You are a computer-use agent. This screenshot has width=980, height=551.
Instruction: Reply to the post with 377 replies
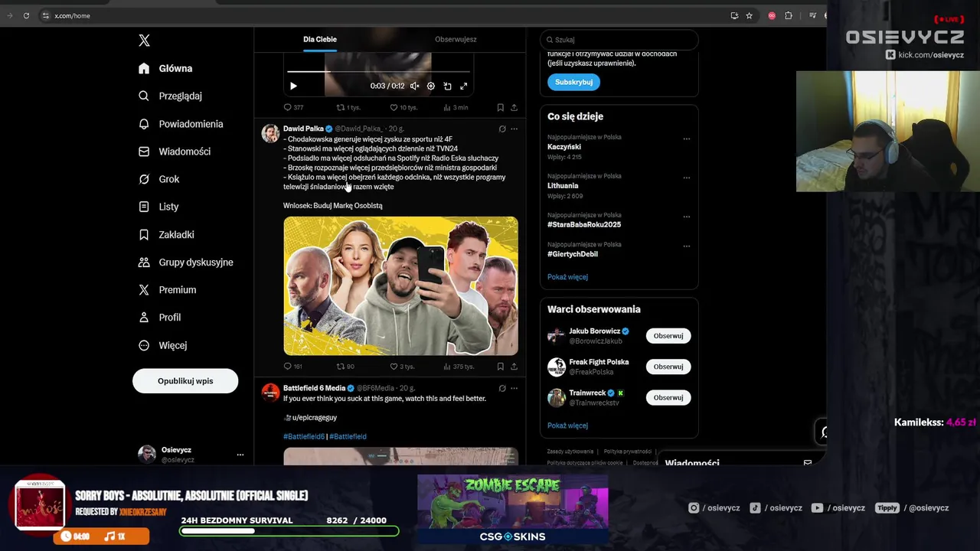(x=293, y=107)
